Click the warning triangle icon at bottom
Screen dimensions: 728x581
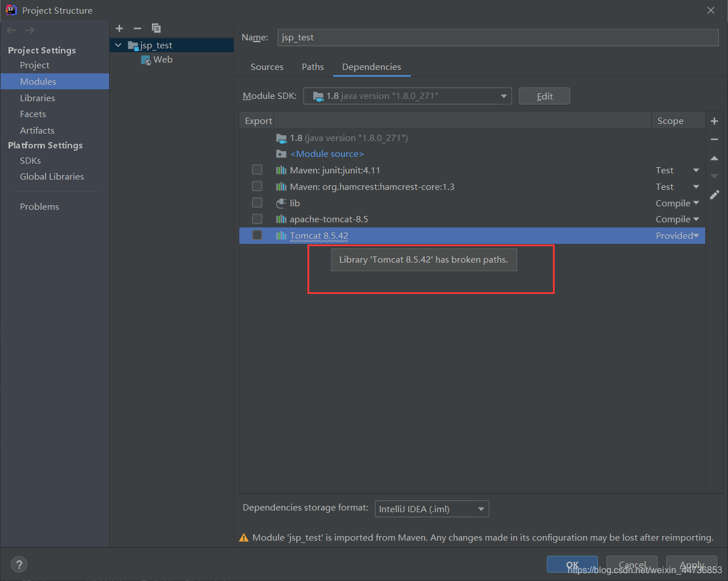244,538
